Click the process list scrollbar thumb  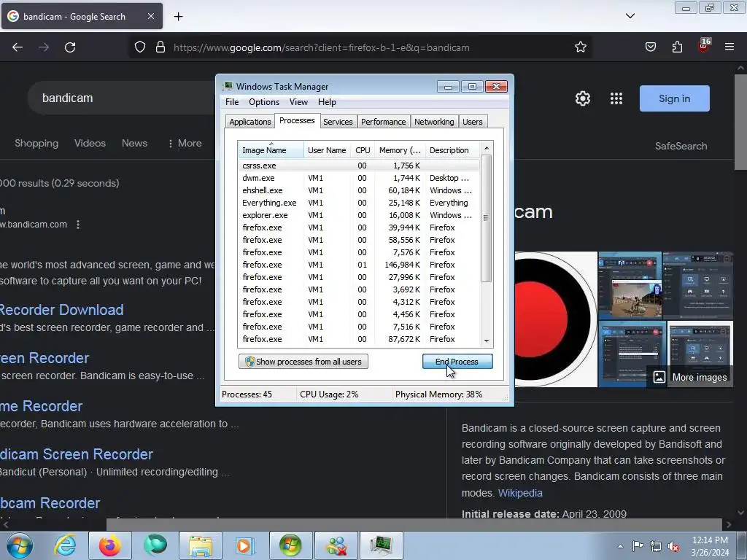point(486,218)
